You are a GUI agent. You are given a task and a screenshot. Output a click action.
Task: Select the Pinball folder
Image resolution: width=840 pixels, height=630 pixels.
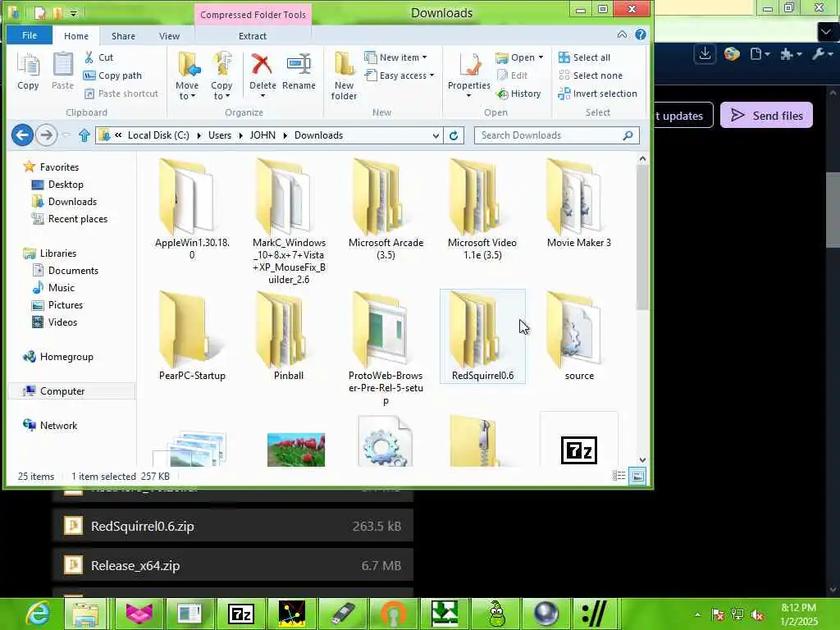288,336
